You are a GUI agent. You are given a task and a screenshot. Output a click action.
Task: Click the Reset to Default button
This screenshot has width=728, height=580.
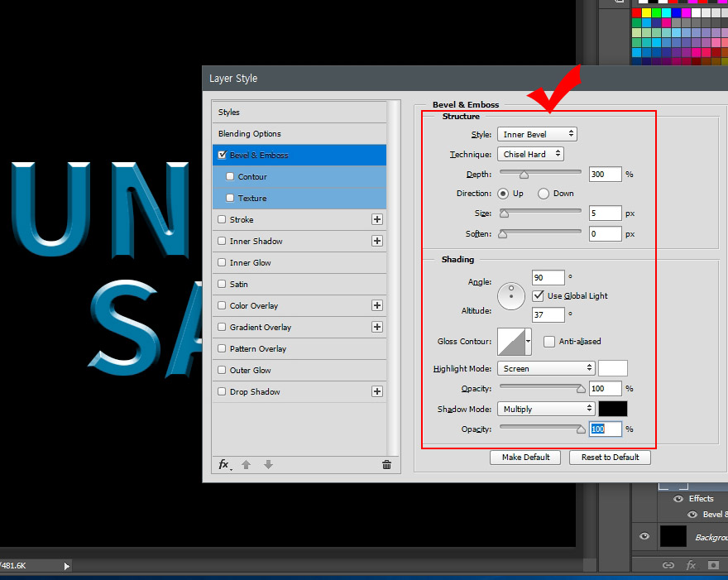pos(610,457)
